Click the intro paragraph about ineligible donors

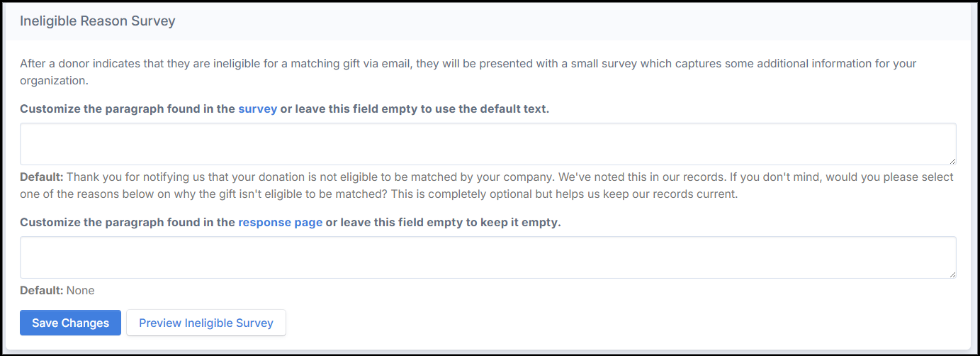point(468,64)
